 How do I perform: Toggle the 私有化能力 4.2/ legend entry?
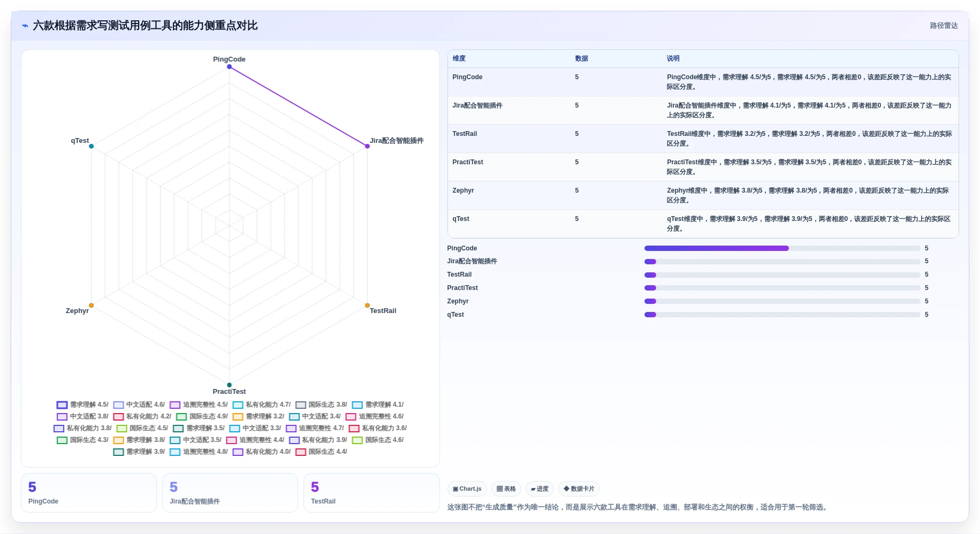click(x=142, y=417)
